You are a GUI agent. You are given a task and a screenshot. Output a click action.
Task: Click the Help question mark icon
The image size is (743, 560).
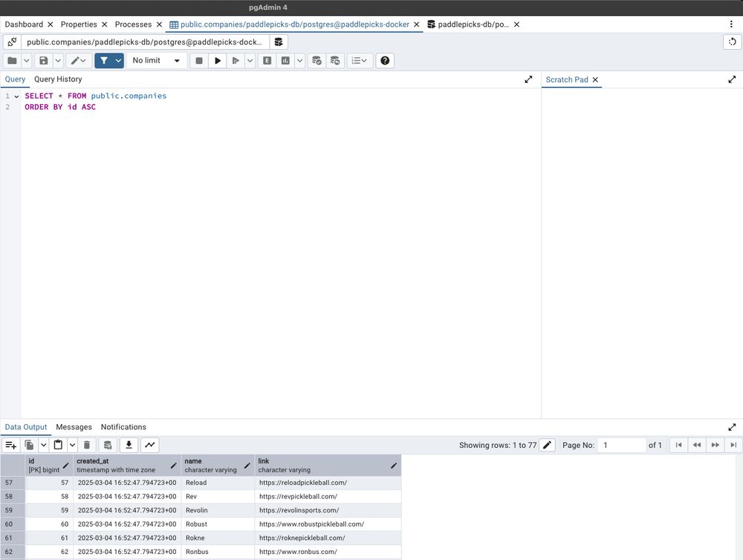coord(385,61)
